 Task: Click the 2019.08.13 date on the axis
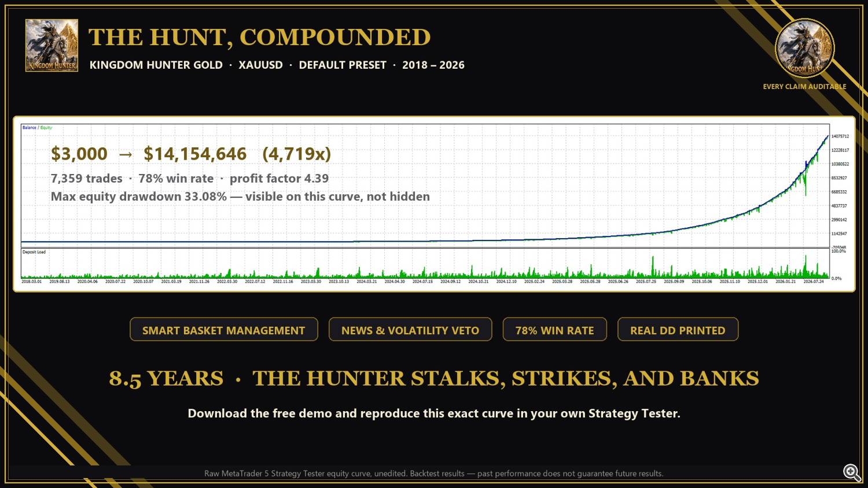pos(59,282)
